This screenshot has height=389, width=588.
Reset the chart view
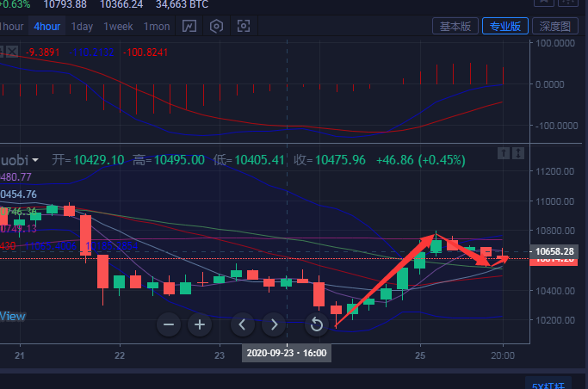tap(317, 324)
